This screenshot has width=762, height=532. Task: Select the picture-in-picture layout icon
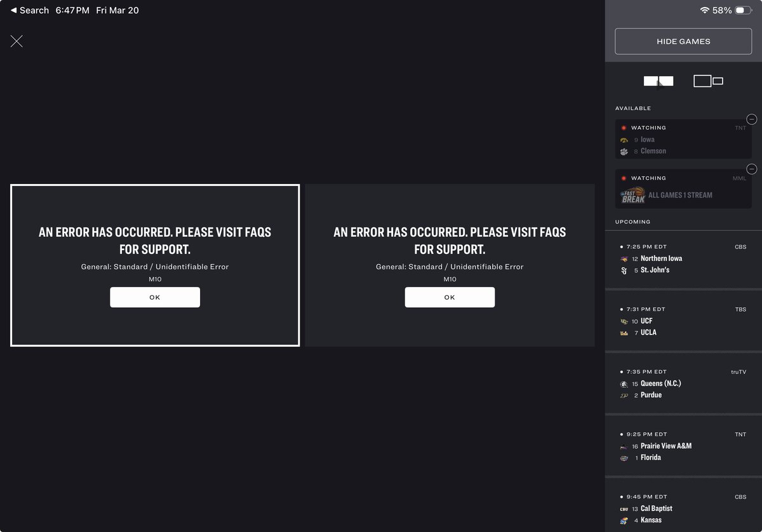click(708, 81)
